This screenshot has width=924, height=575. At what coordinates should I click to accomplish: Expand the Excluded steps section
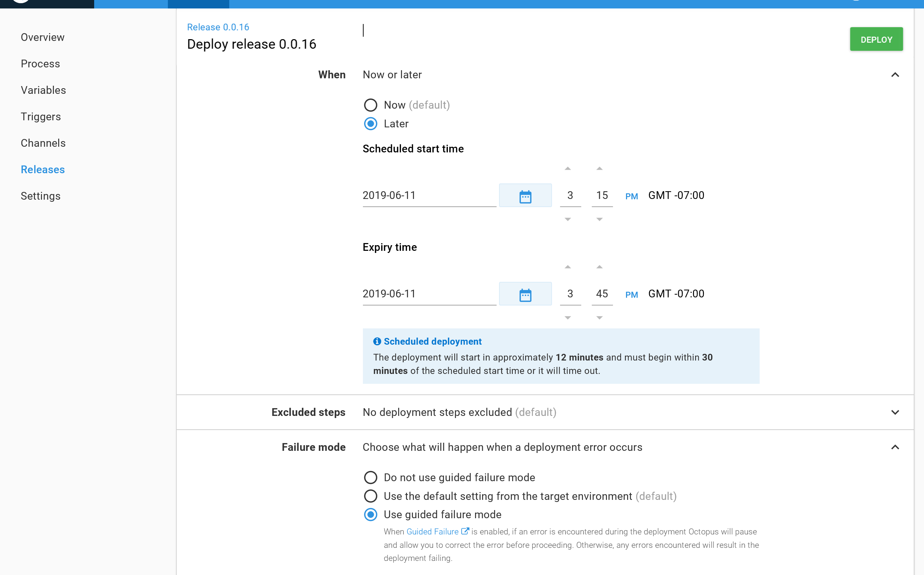point(895,412)
